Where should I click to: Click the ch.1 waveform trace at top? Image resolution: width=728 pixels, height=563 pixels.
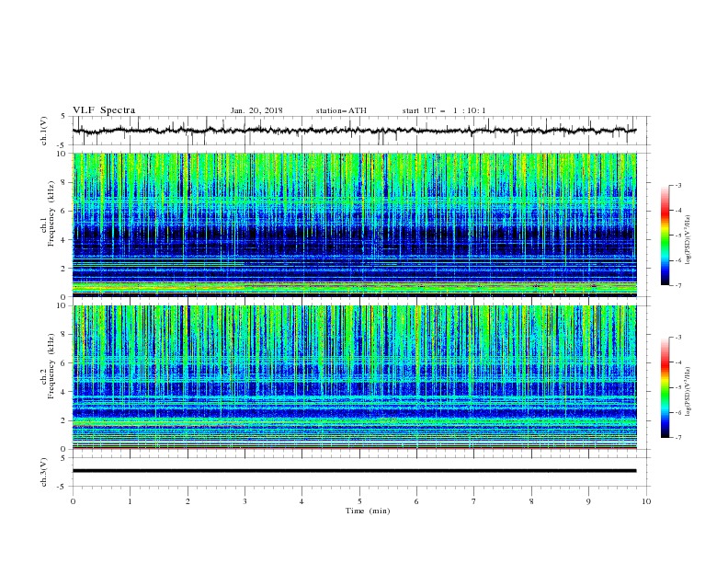pos(354,131)
